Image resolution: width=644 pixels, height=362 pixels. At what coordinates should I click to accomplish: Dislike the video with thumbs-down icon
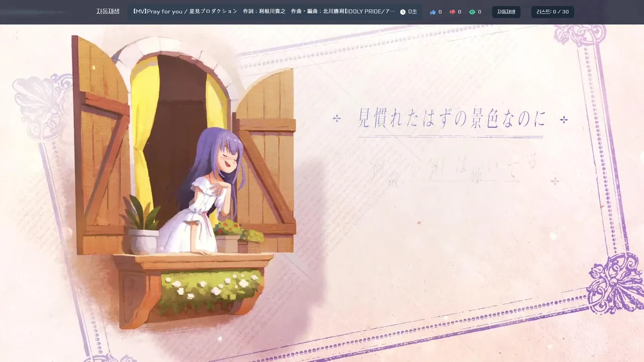[x=452, y=12]
